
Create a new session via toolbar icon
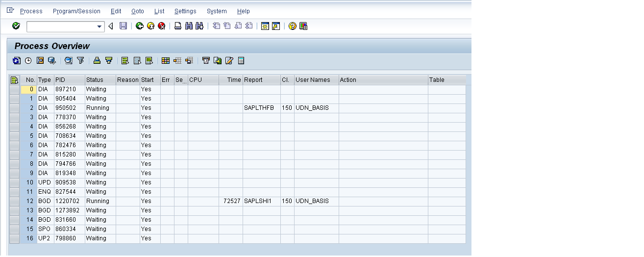[265, 26]
